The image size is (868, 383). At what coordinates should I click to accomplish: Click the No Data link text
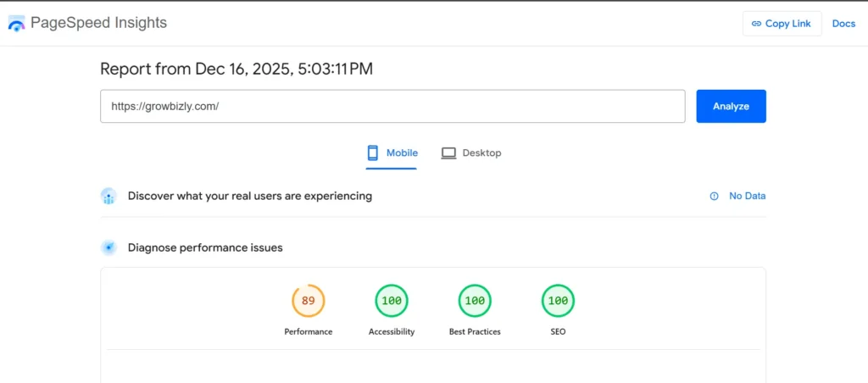747,197
